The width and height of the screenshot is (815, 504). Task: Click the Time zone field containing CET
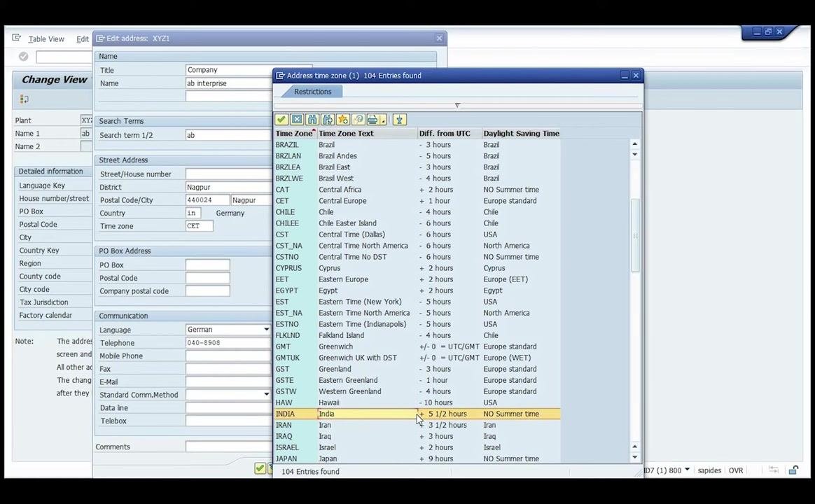coord(200,226)
